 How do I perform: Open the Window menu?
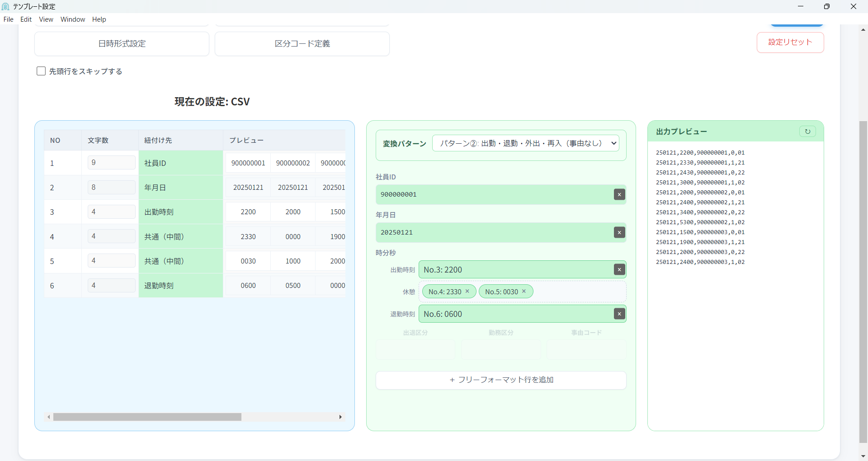point(72,19)
